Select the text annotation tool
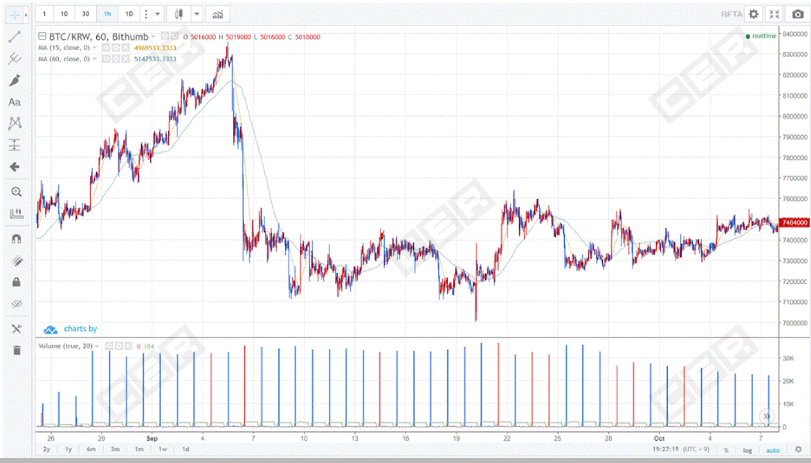The image size is (811, 463). [15, 102]
